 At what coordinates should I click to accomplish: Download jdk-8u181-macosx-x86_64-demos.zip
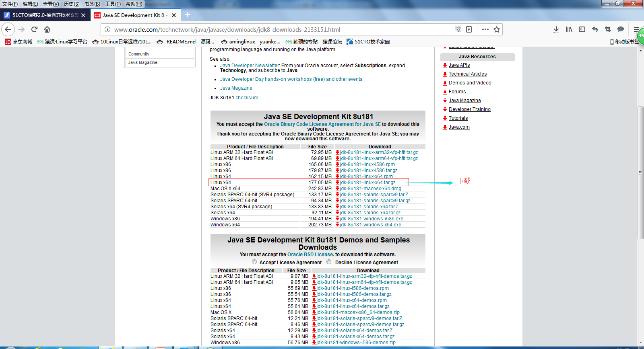tap(358, 312)
